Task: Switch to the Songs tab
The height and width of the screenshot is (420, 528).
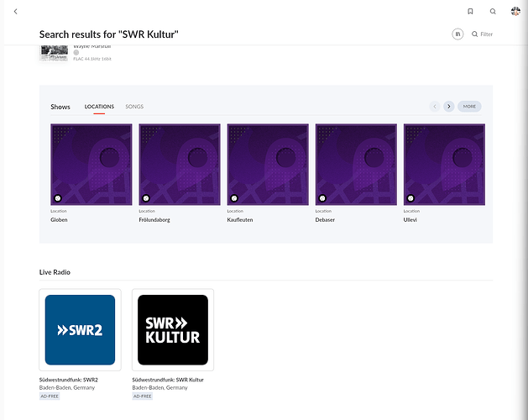Action: coord(134,107)
